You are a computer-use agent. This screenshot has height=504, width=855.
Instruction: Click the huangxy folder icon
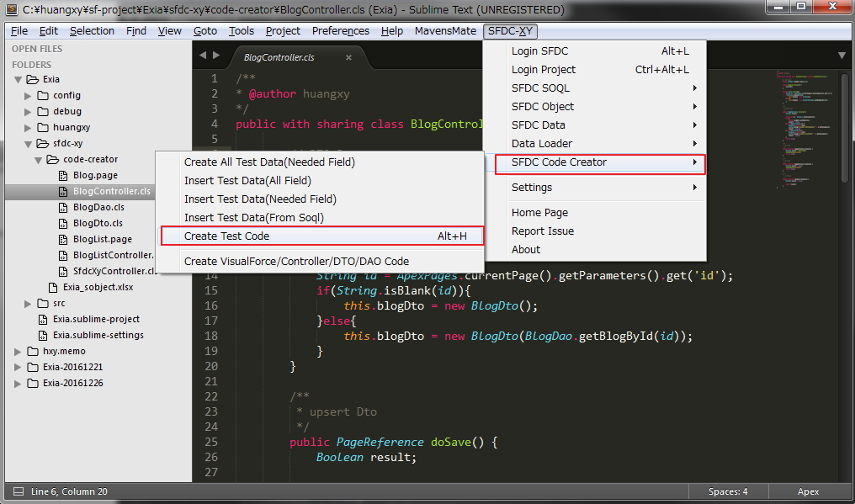click(43, 128)
